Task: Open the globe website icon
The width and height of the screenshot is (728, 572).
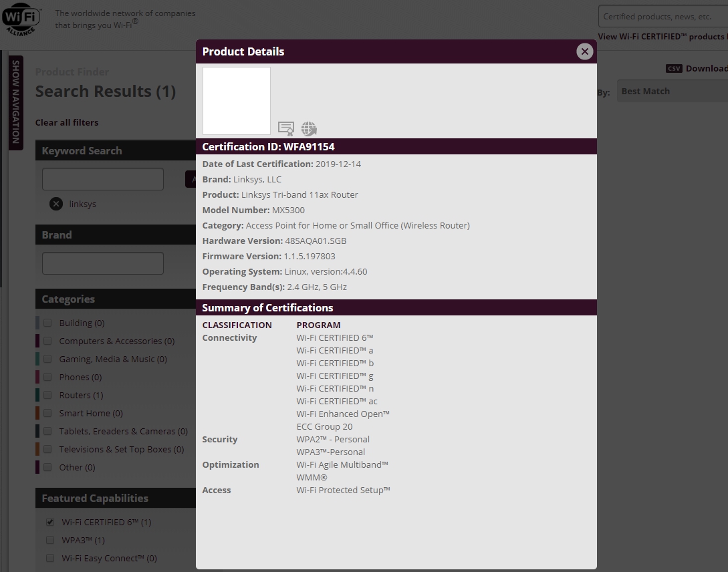Action: tap(309, 128)
